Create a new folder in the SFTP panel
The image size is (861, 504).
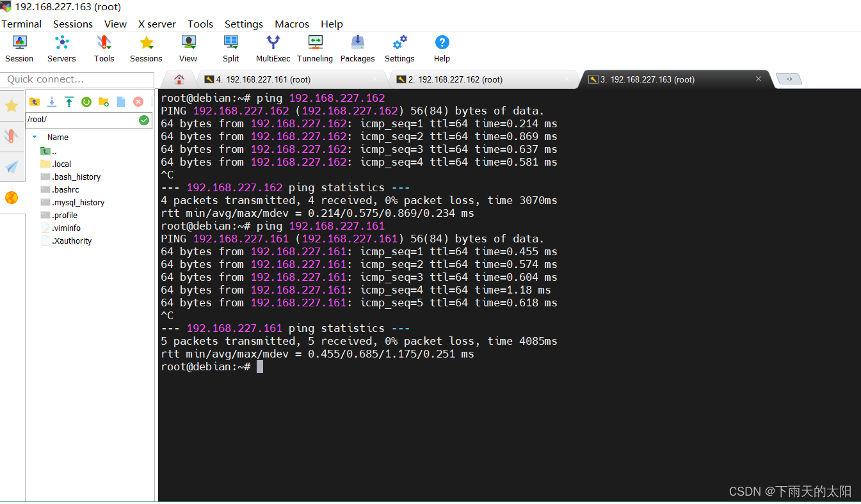(x=103, y=102)
